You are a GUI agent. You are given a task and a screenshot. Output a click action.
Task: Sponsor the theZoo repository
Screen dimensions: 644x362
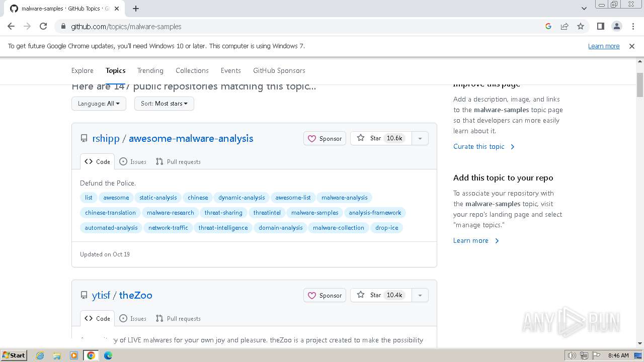point(325,296)
